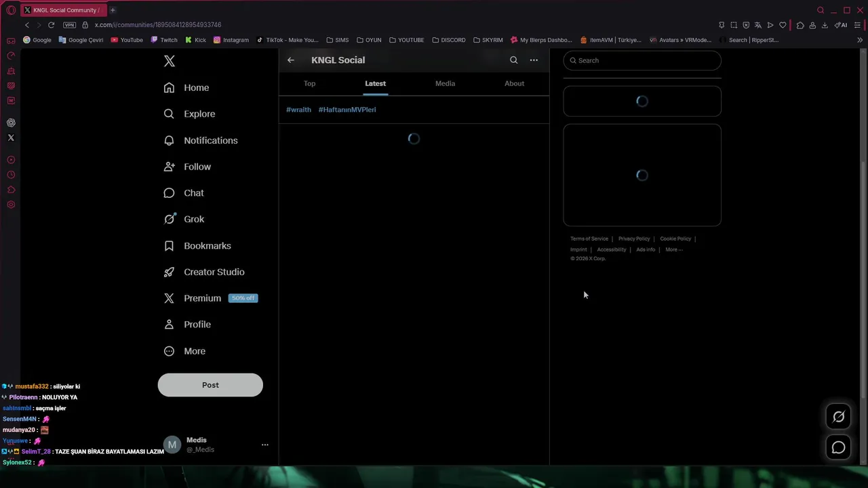The image size is (868, 488).
Task: Open the sidebar history clock icon
Action: point(11,175)
